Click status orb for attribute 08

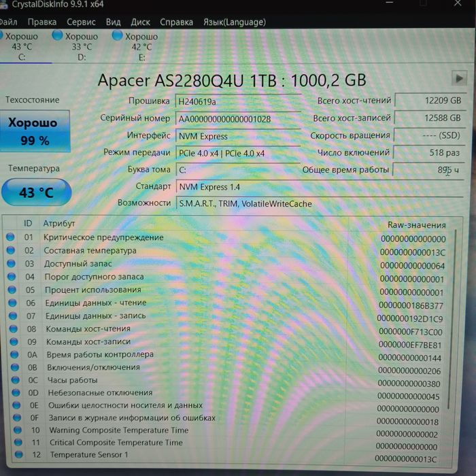(14, 328)
